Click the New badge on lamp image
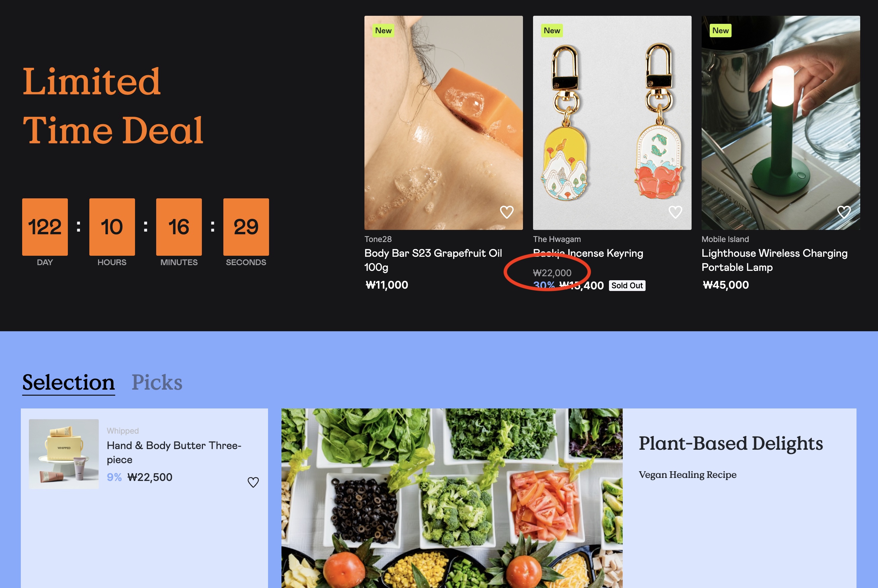Viewport: 878px width, 588px height. click(720, 31)
